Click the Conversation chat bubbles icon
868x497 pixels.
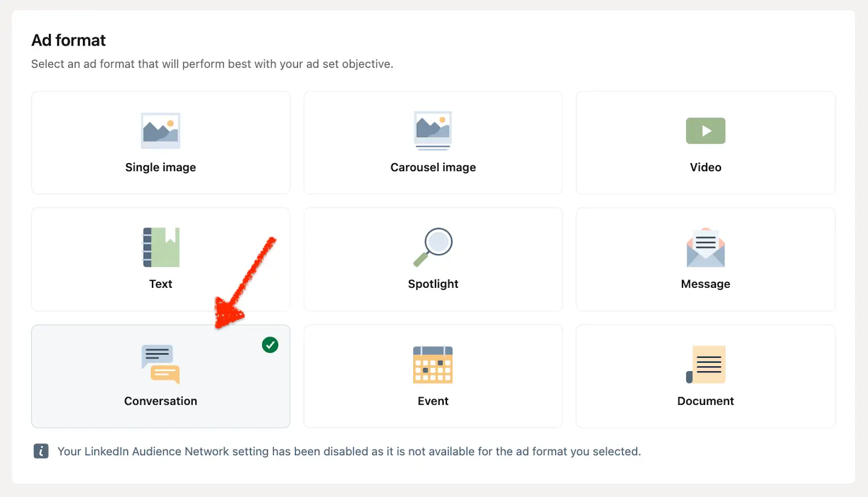click(161, 364)
